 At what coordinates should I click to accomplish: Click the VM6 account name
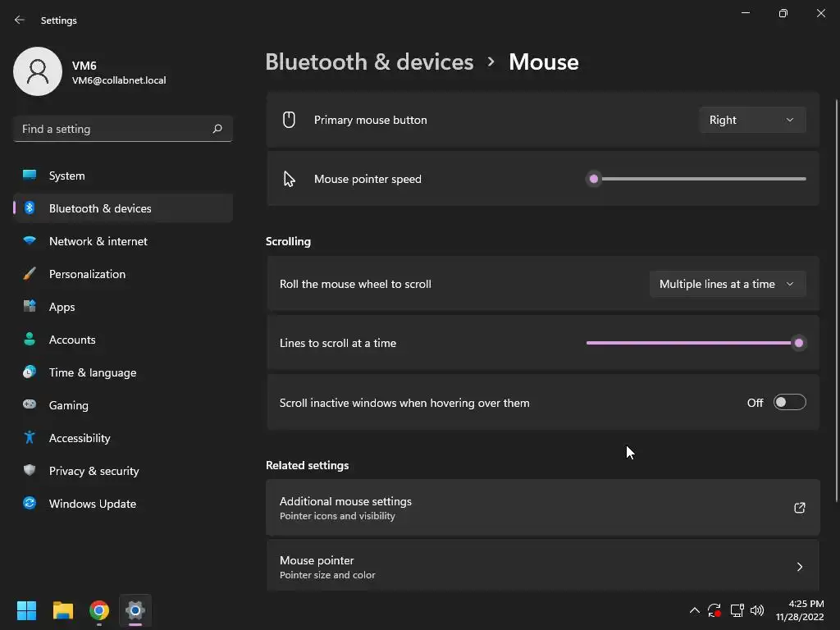tap(84, 66)
